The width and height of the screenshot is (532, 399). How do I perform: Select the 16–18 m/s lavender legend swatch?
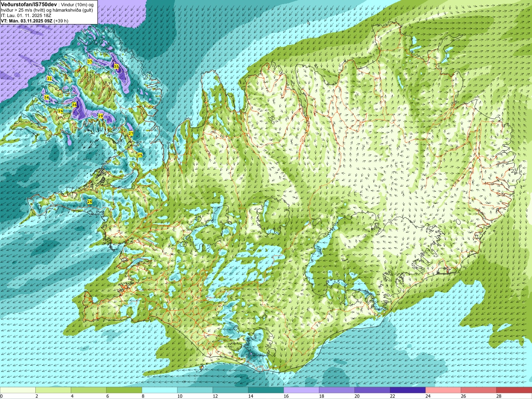pyautogui.click(x=301, y=390)
